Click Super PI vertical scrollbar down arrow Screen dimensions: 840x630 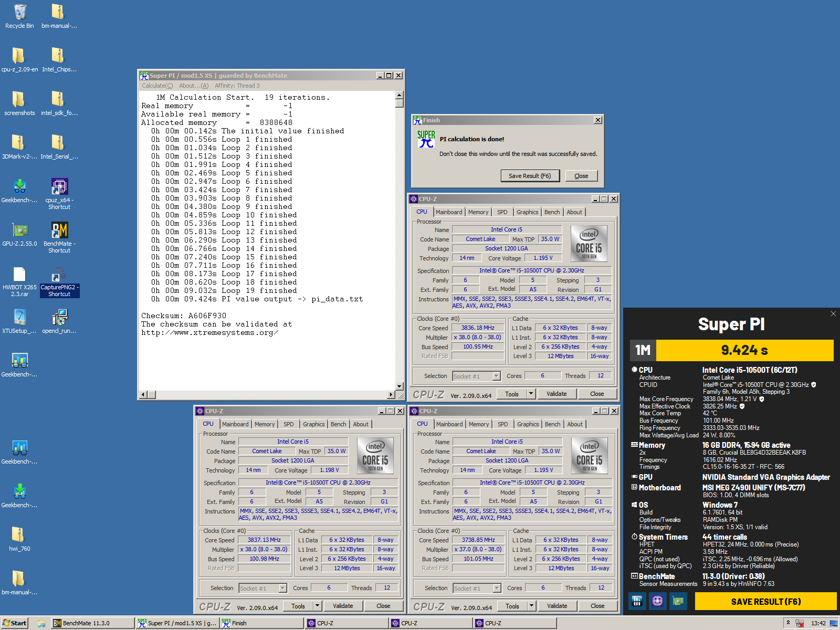[399, 386]
